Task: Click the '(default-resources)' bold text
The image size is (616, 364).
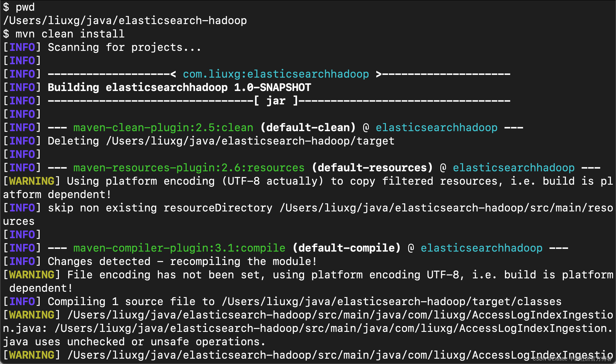Action: 372,168
